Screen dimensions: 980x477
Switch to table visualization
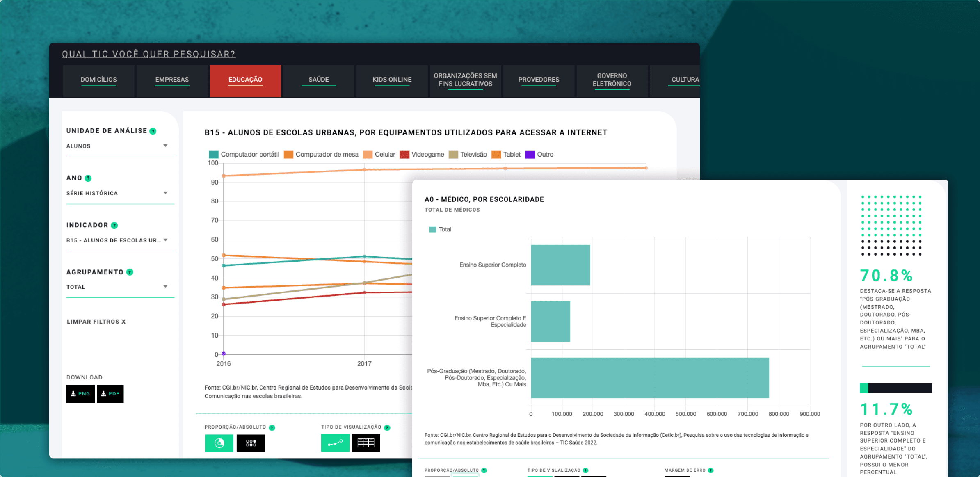(x=366, y=443)
